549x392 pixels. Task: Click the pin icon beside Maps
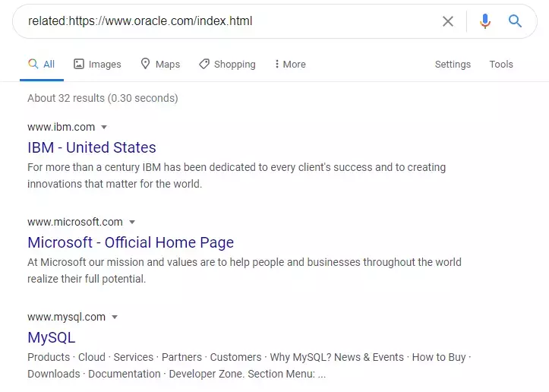[145, 64]
